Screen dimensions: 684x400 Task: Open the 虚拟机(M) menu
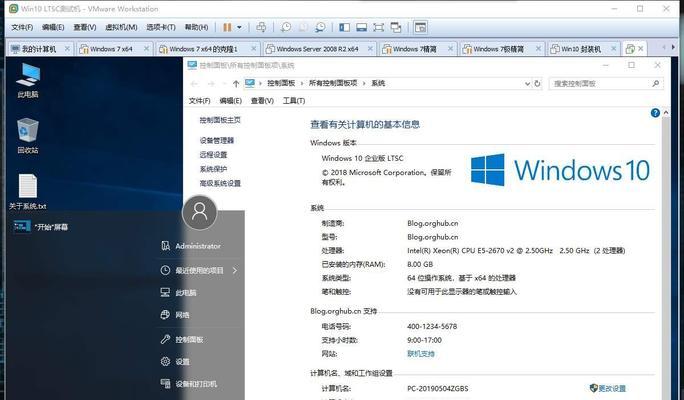pos(121,27)
